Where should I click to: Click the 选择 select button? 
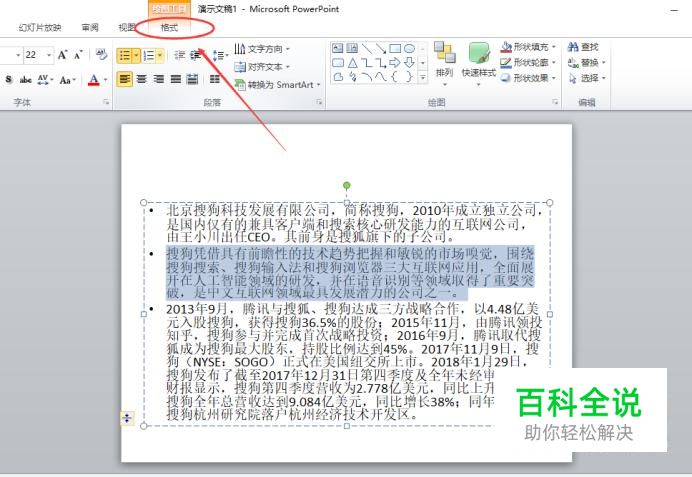587,79
